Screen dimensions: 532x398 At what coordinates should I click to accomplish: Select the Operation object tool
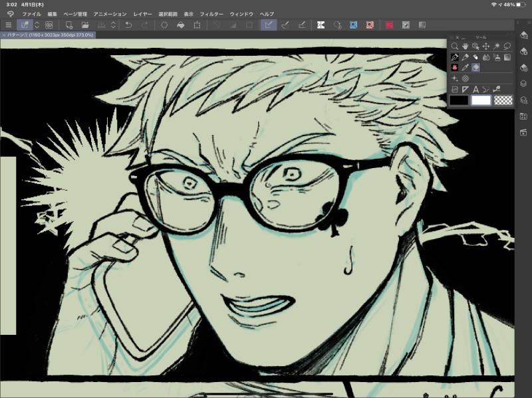tap(475, 47)
